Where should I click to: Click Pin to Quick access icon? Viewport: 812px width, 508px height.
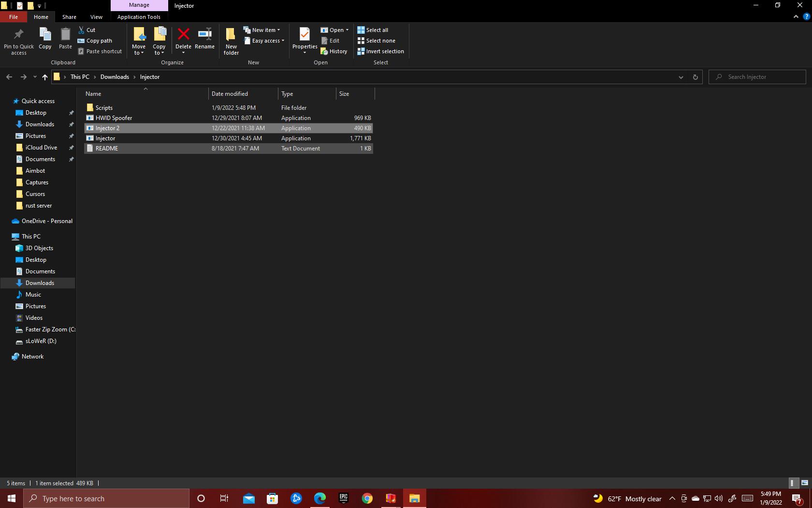[x=19, y=35]
